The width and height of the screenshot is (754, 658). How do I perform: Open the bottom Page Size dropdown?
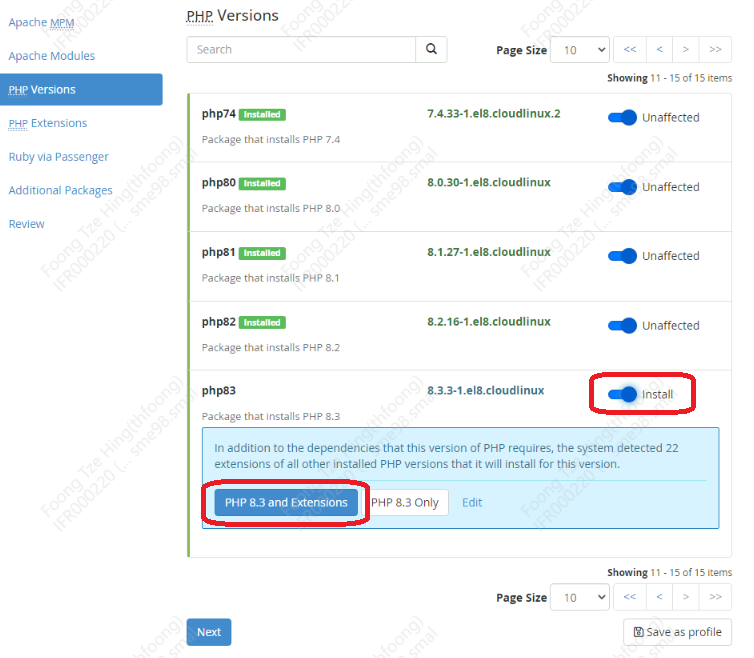coord(580,597)
